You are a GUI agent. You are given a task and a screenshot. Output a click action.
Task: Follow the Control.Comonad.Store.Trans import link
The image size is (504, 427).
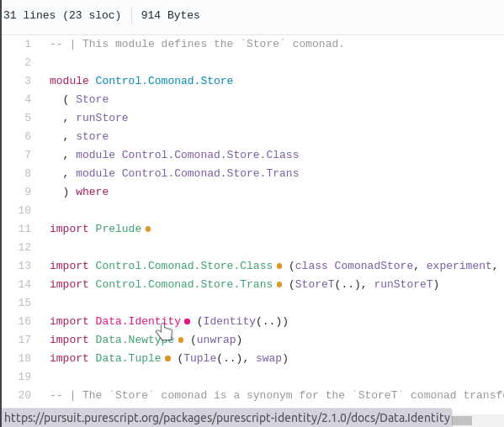tap(184, 284)
